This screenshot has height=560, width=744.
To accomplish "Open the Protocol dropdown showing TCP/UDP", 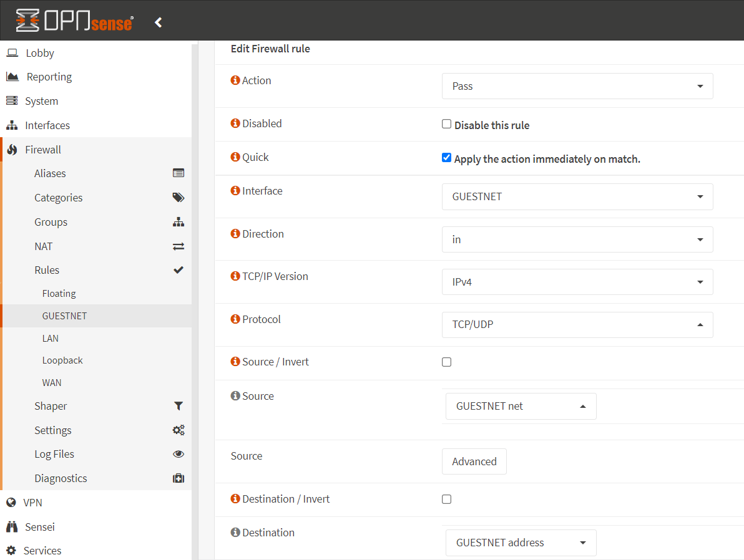I will [x=577, y=324].
